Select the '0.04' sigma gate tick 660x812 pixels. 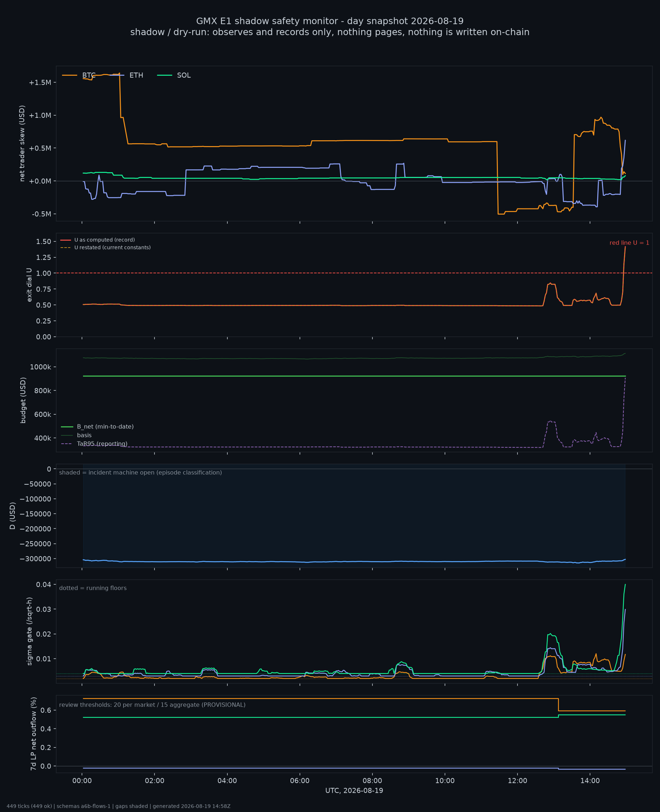(44, 585)
